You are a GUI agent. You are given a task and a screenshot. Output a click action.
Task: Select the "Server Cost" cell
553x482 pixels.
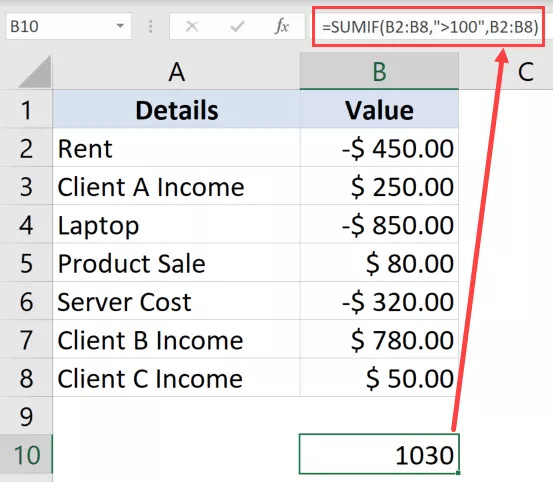click(176, 301)
